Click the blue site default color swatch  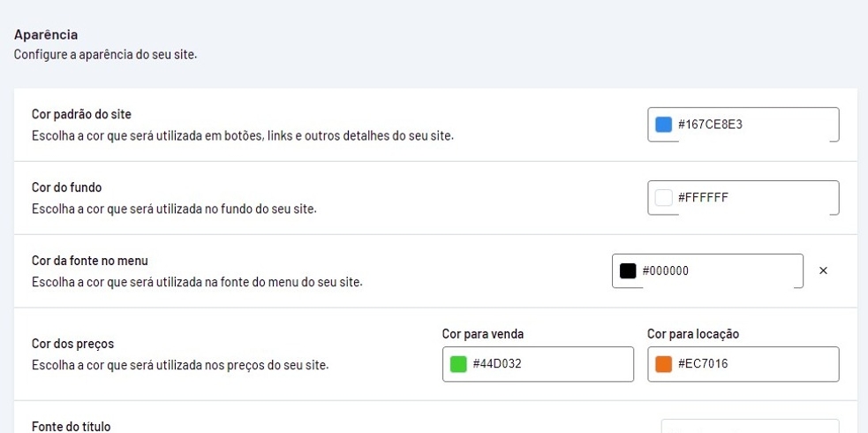(664, 125)
